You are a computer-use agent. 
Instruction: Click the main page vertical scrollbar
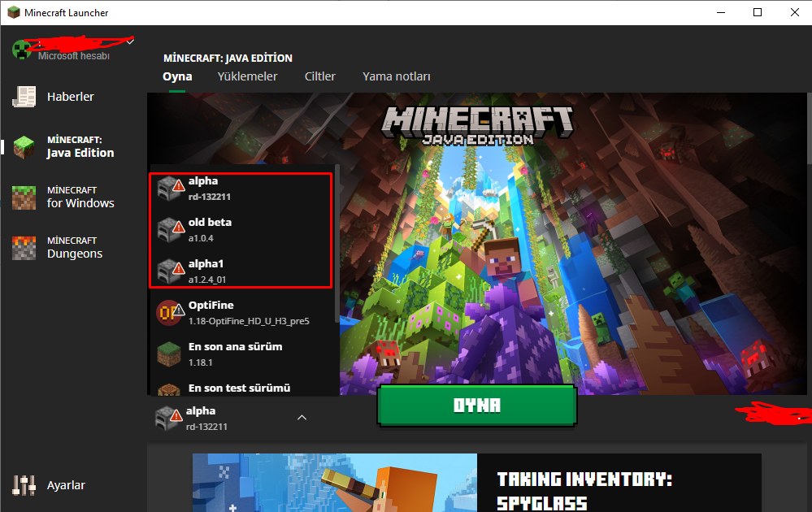pos(810,129)
